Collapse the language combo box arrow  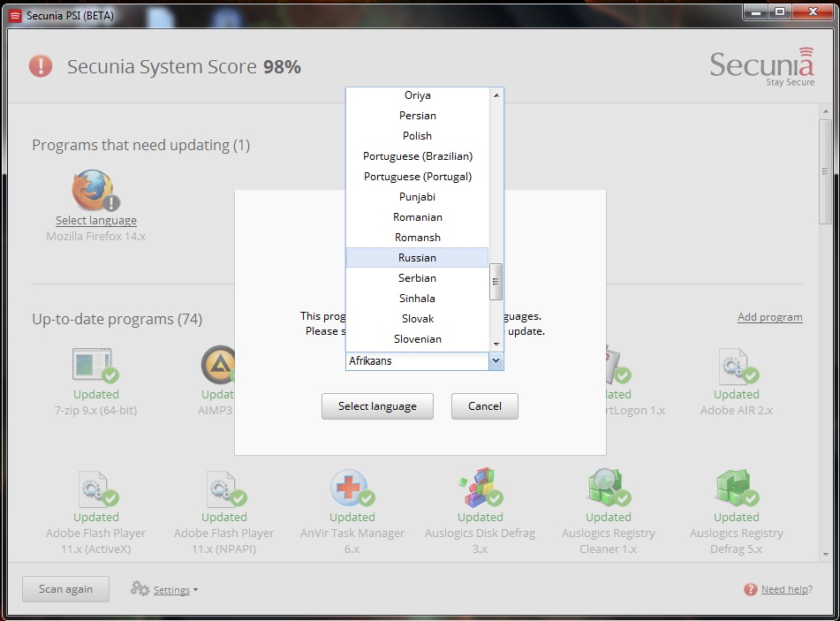(496, 361)
